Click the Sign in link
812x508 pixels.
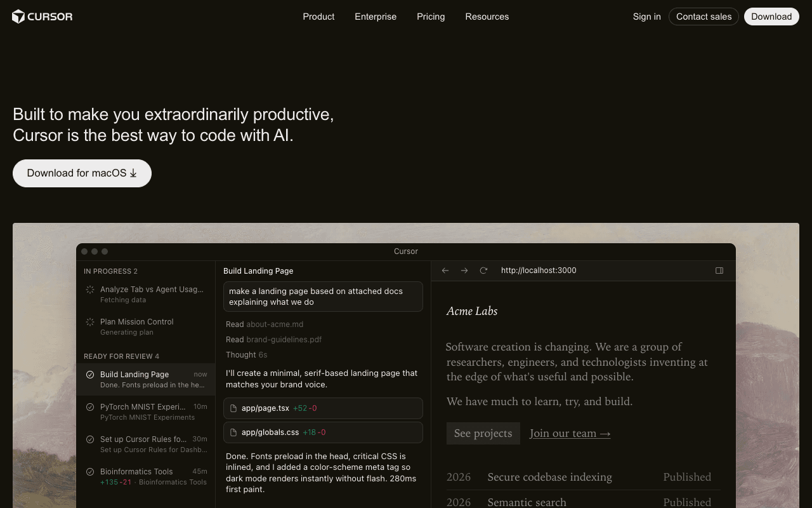point(646,17)
